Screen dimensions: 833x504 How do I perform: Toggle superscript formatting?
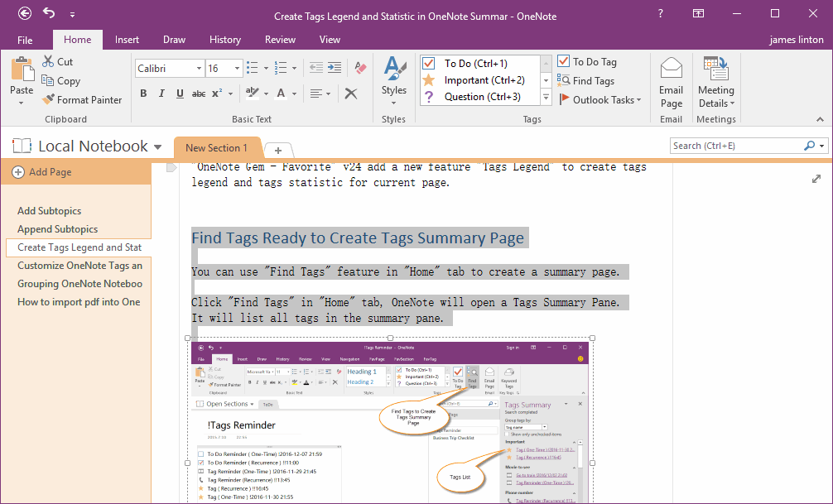[217, 94]
